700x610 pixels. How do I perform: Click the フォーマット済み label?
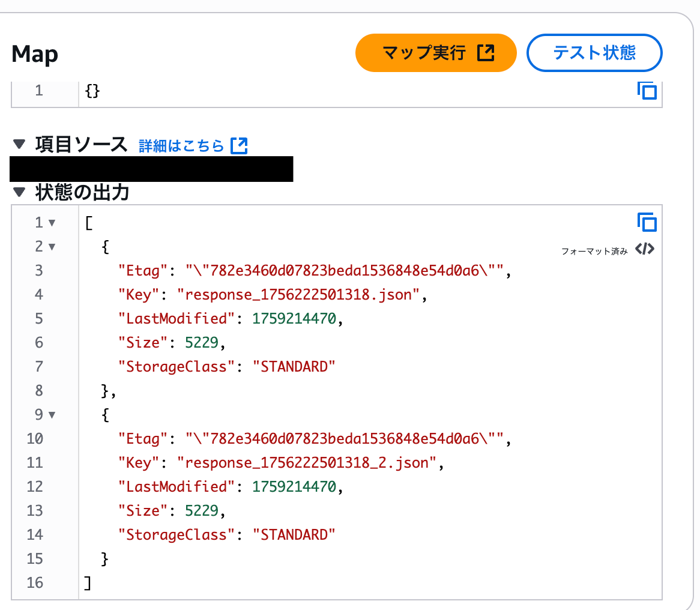click(594, 252)
